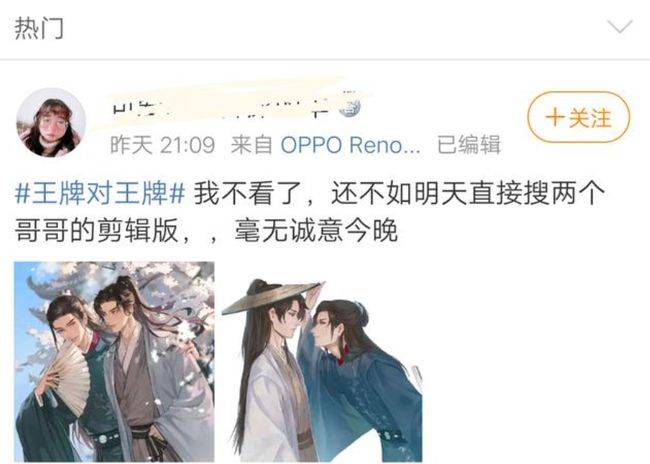Tap the 已编辑 edited label
Screen dimensions: 650x464
tap(469, 145)
